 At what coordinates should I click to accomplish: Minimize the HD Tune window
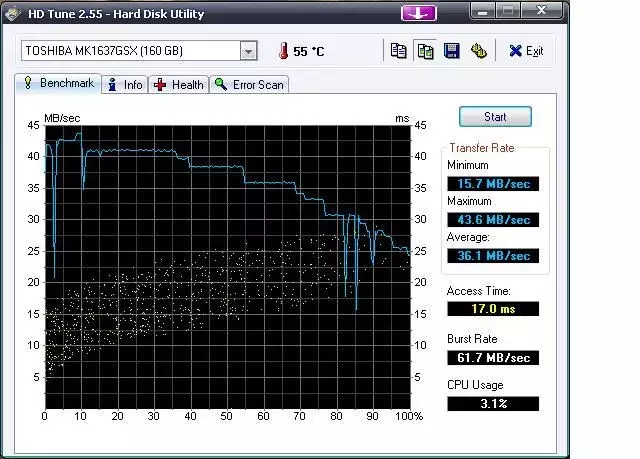pos(483,11)
